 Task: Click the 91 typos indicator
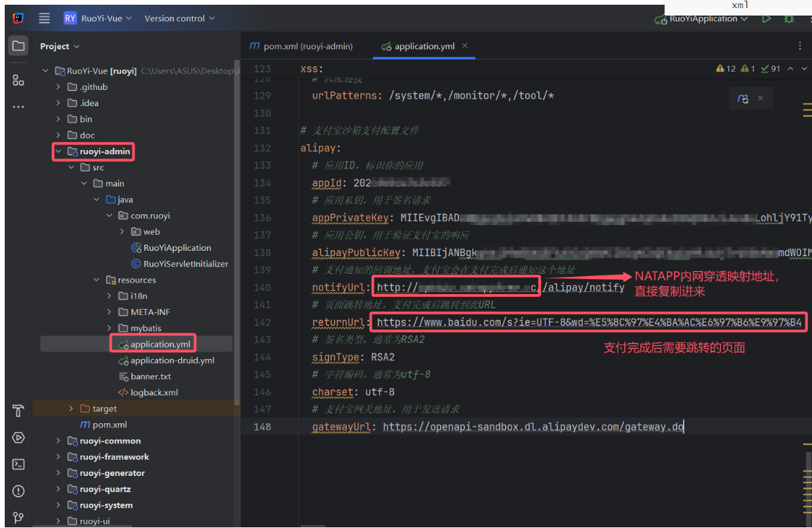tap(771, 68)
